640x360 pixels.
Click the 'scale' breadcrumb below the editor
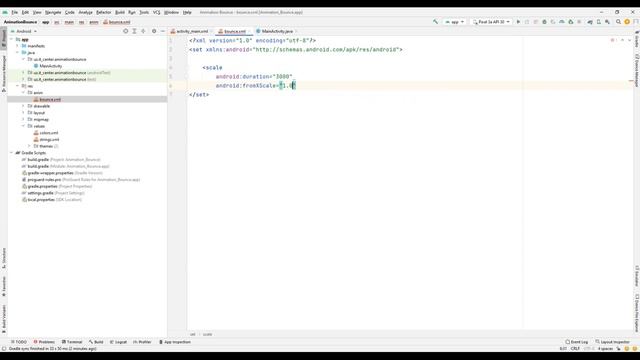(207, 334)
